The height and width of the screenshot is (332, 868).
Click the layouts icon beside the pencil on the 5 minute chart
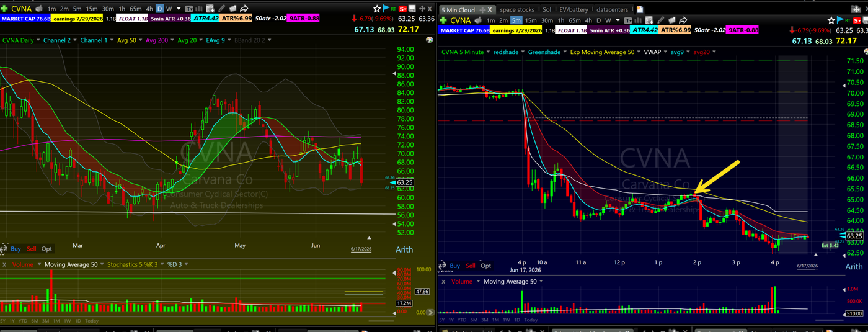[x=671, y=20]
